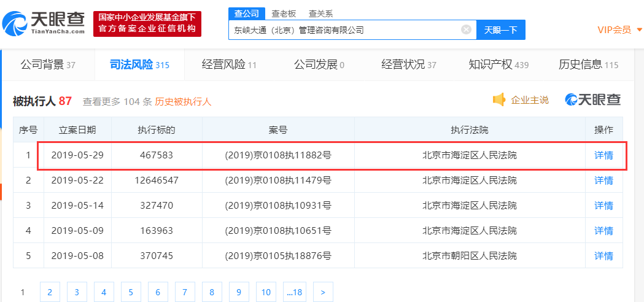The width and height of the screenshot is (644, 302).
Task: Clear the search box with the X icon
Action: (x=466, y=29)
